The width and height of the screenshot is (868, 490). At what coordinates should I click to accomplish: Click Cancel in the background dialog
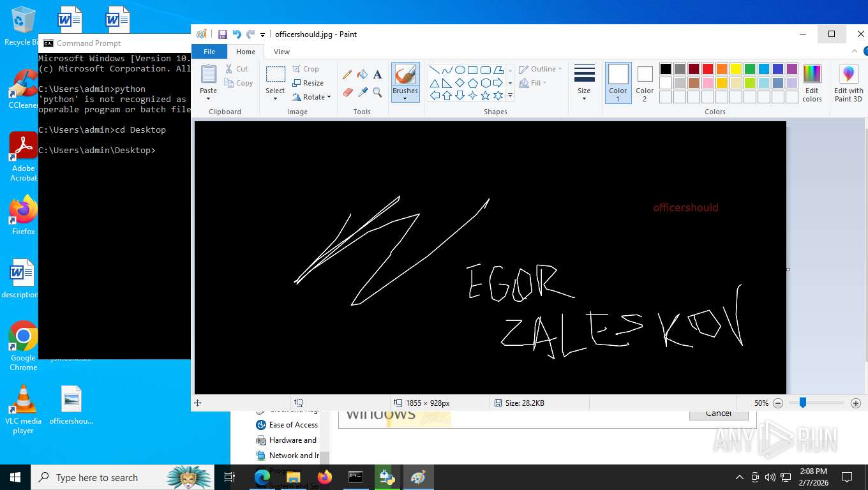click(x=719, y=414)
